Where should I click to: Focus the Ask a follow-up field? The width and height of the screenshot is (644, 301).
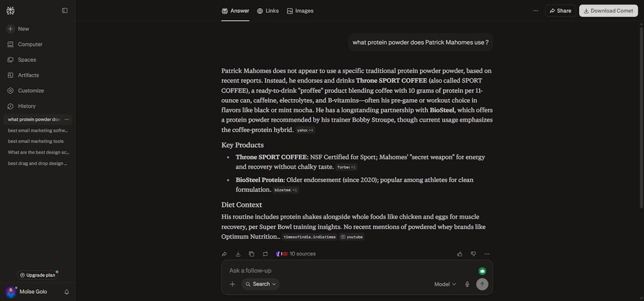point(351,271)
